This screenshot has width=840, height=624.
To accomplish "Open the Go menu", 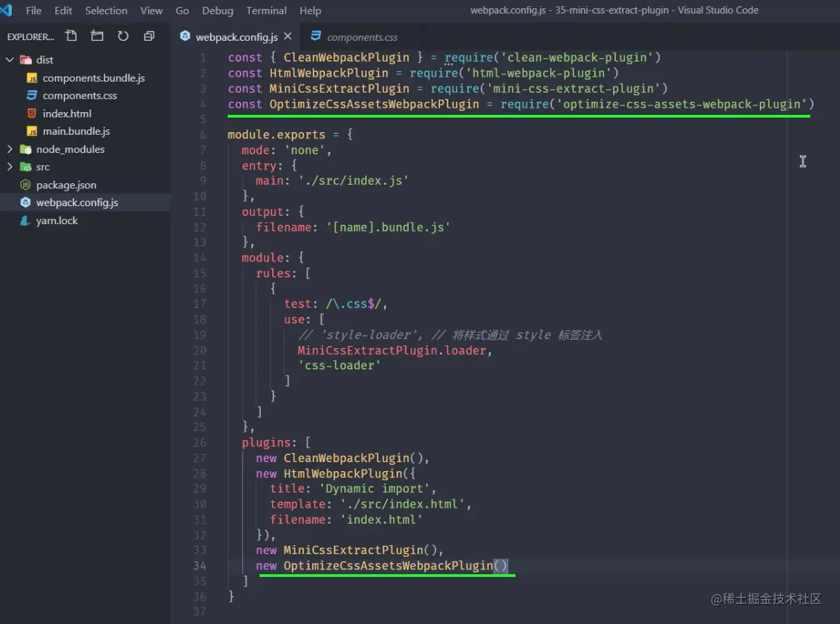I will click(x=182, y=10).
